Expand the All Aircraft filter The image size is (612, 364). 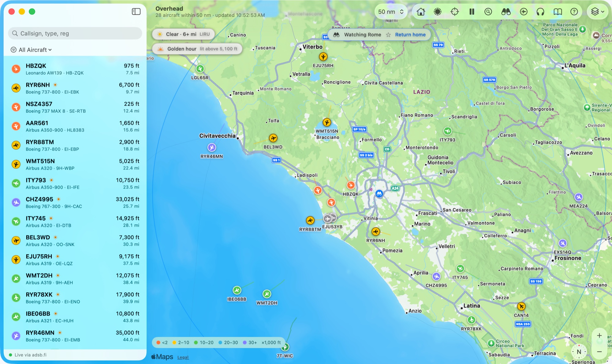click(x=31, y=50)
